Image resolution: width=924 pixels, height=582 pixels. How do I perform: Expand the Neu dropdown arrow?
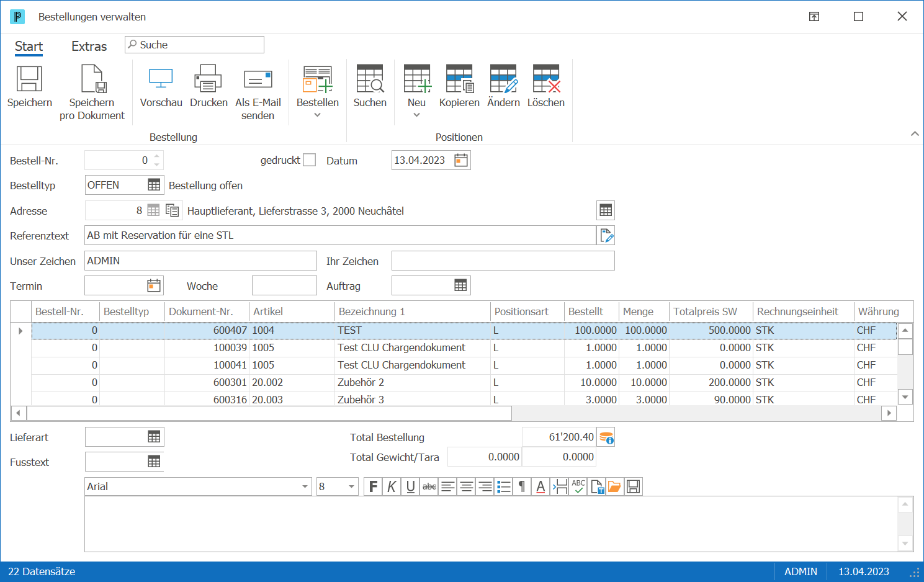[416, 115]
